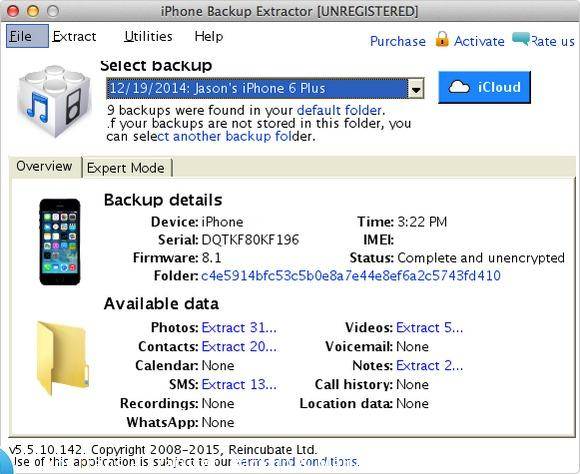
Task: Click the Call history None value
Action: tap(412, 384)
